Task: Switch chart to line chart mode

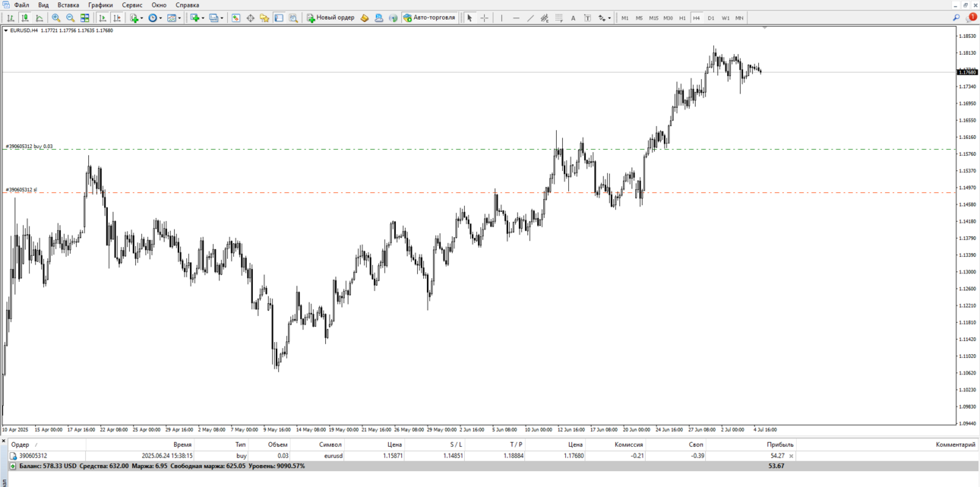Action: tap(40, 17)
